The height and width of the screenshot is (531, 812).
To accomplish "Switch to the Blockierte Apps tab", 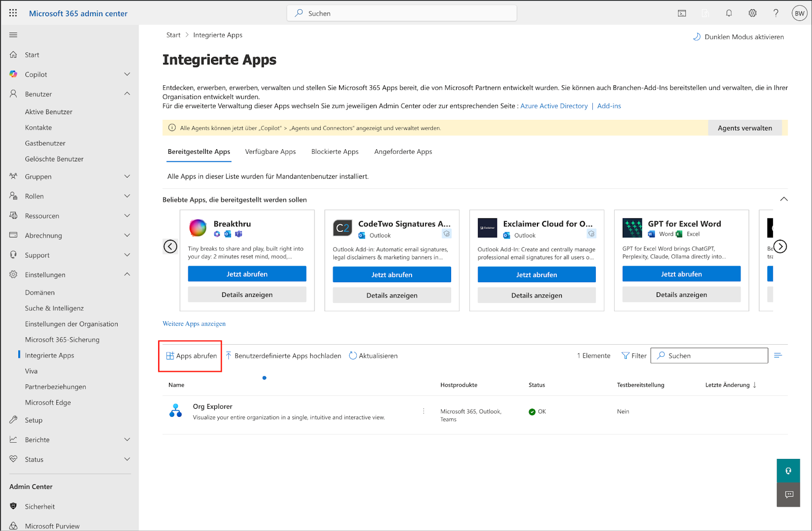I will pos(334,152).
